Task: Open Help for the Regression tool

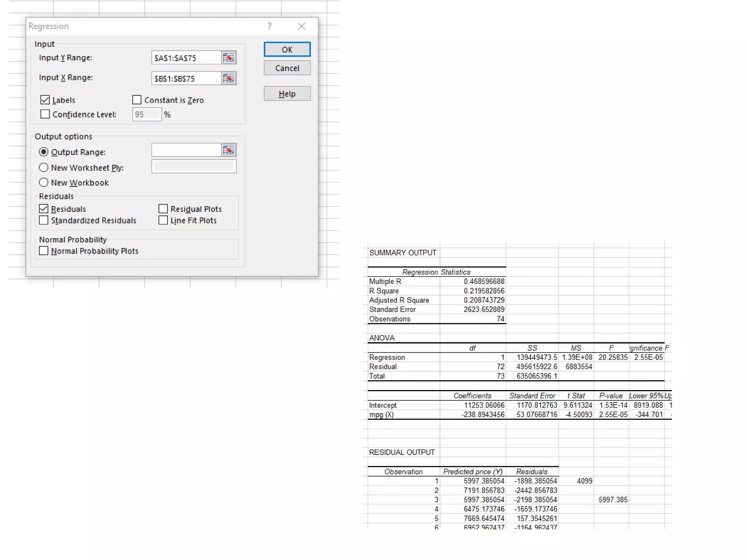Action: [x=287, y=94]
